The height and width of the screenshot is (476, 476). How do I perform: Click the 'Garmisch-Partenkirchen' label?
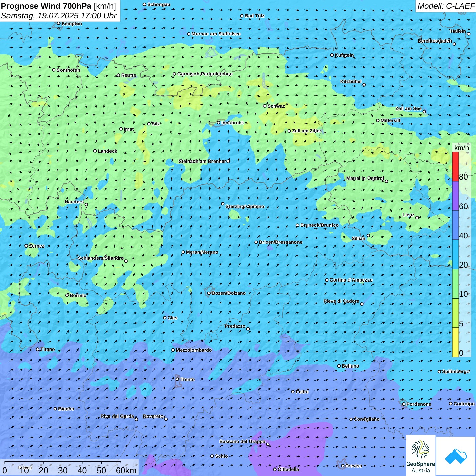pyautogui.click(x=205, y=74)
